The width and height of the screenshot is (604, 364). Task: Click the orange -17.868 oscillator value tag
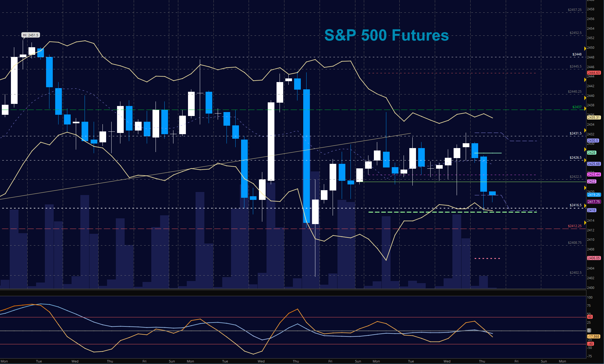593,336
